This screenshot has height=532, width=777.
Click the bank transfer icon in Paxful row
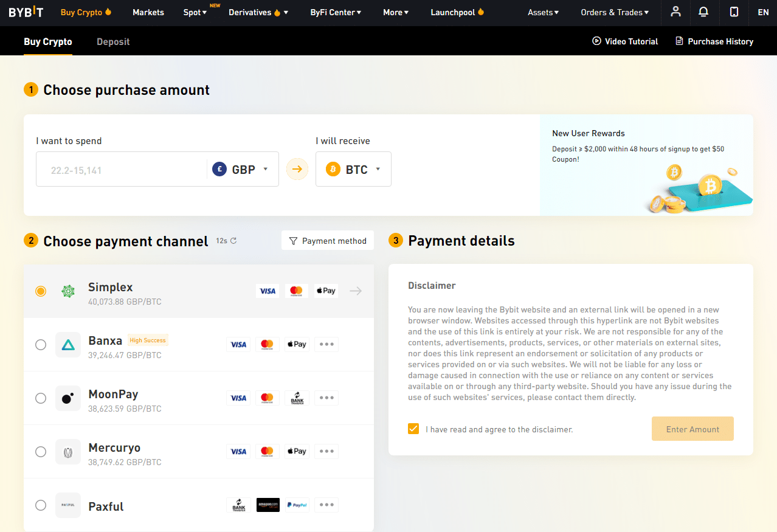coord(238,505)
